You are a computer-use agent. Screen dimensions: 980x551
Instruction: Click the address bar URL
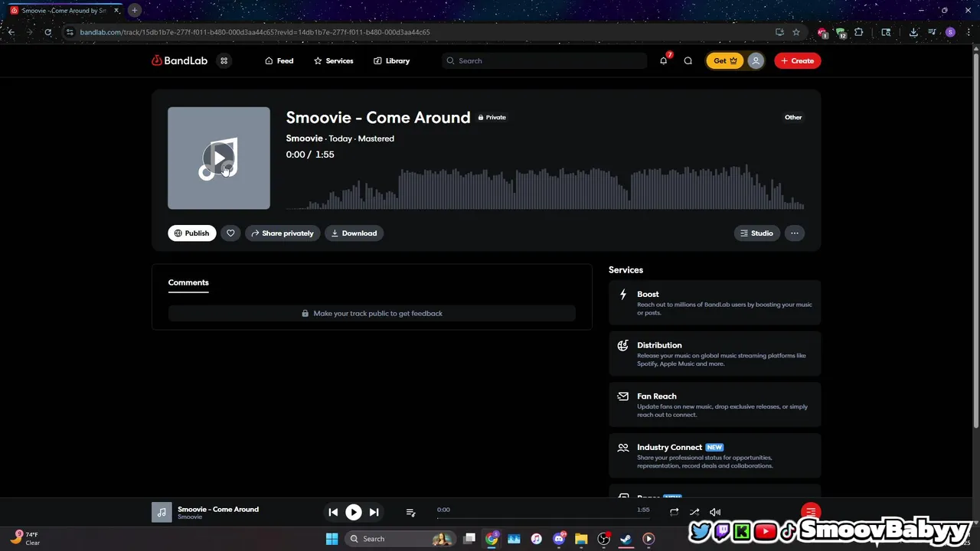[255, 32]
